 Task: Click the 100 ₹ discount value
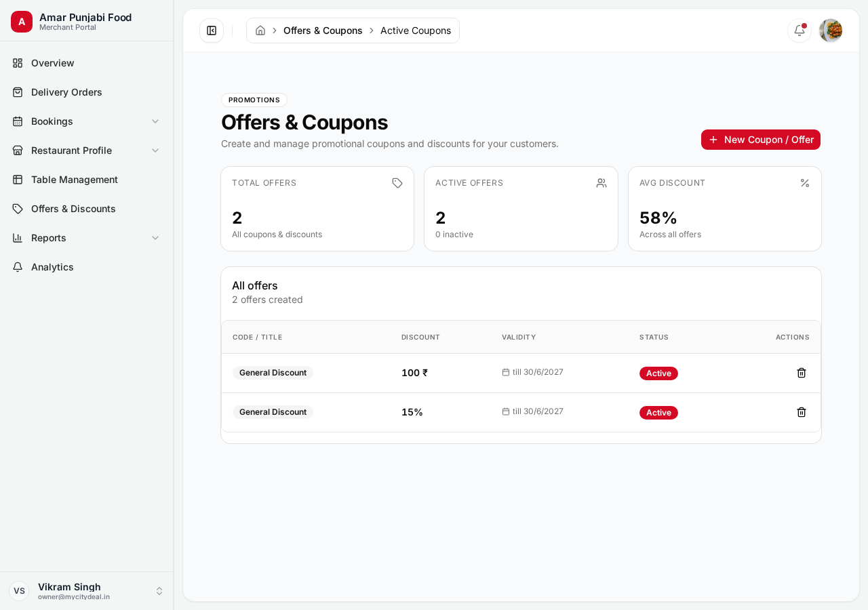(414, 373)
